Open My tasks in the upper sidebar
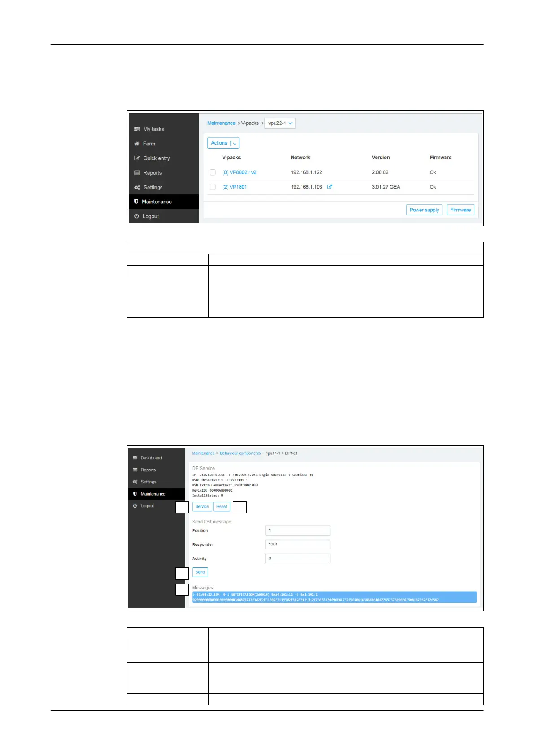Image resolution: width=534 pixels, height=756 pixels. pyautogui.click(x=153, y=129)
